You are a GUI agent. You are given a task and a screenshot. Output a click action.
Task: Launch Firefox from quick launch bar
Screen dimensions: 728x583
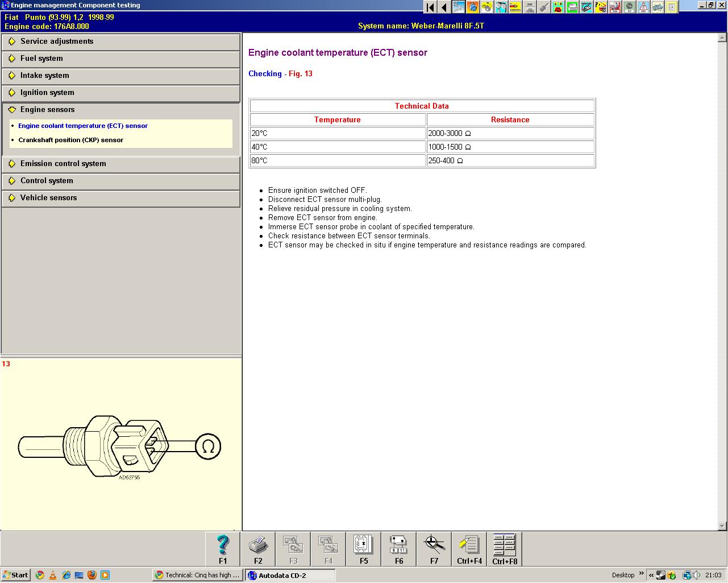pos(92,575)
